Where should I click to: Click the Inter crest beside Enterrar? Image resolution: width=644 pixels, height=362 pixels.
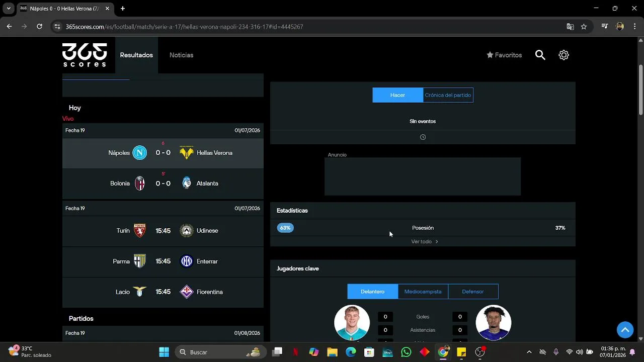click(x=187, y=261)
